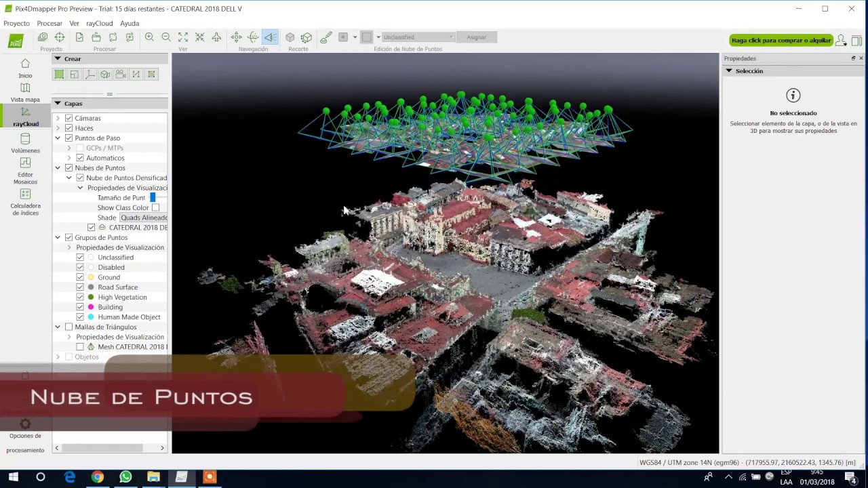
Task: Enable the Mallas de Triángulos checkbox
Action: (x=68, y=327)
